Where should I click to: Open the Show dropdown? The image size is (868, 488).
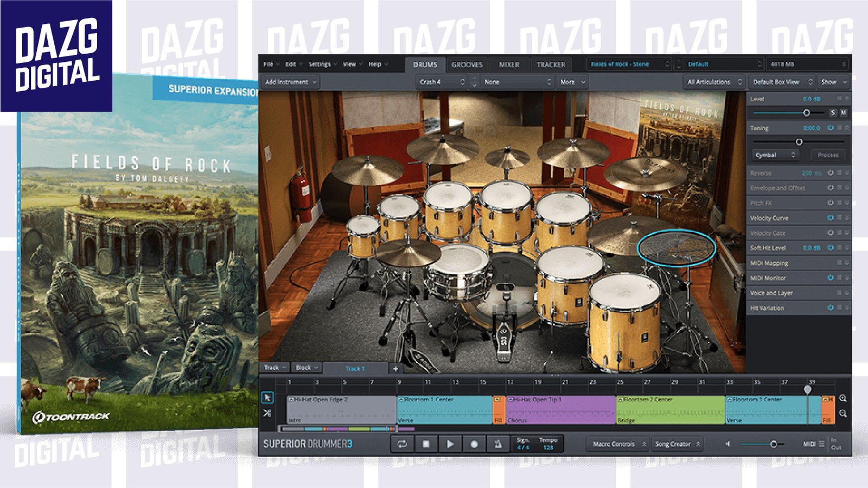point(833,82)
